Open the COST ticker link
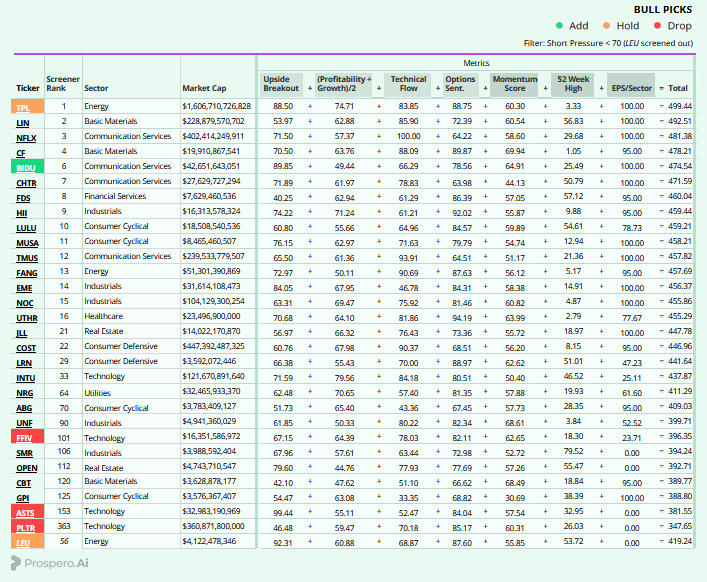 (x=26, y=348)
